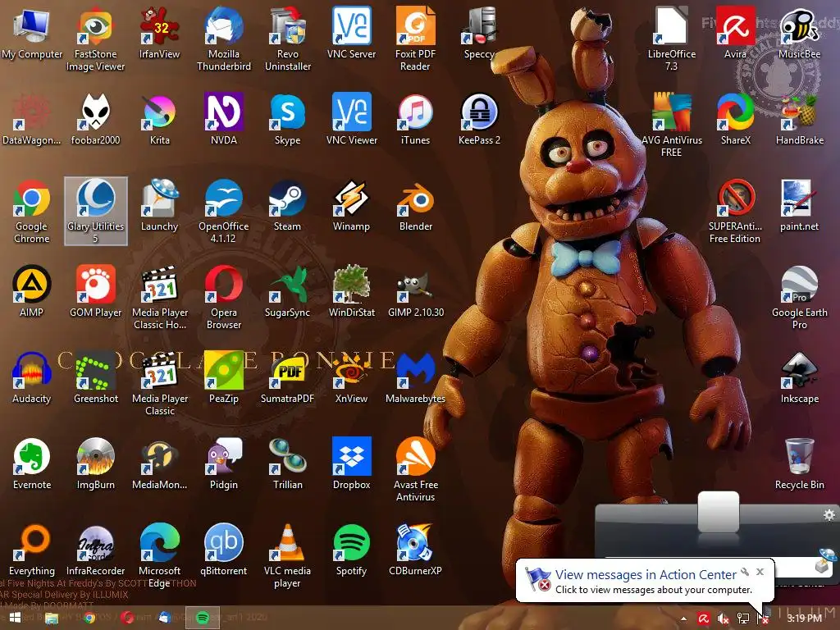This screenshot has width=840, height=630.
Task: Select the Speccy desktop icon
Action: tap(479, 33)
